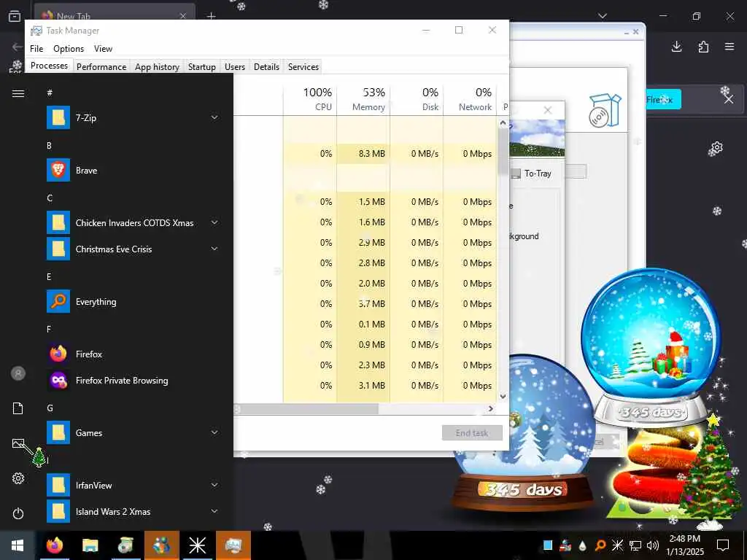Open Task Manager Options menu
The height and width of the screenshot is (560, 747).
69,49
